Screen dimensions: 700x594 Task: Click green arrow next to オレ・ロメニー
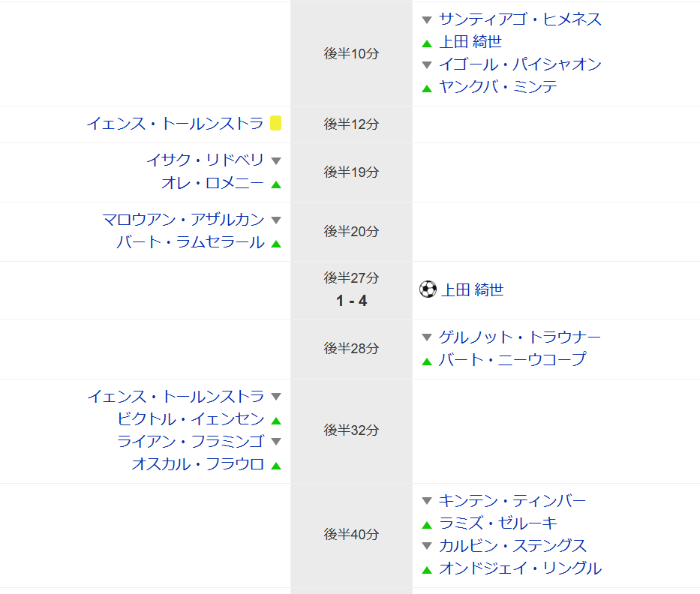point(276,184)
